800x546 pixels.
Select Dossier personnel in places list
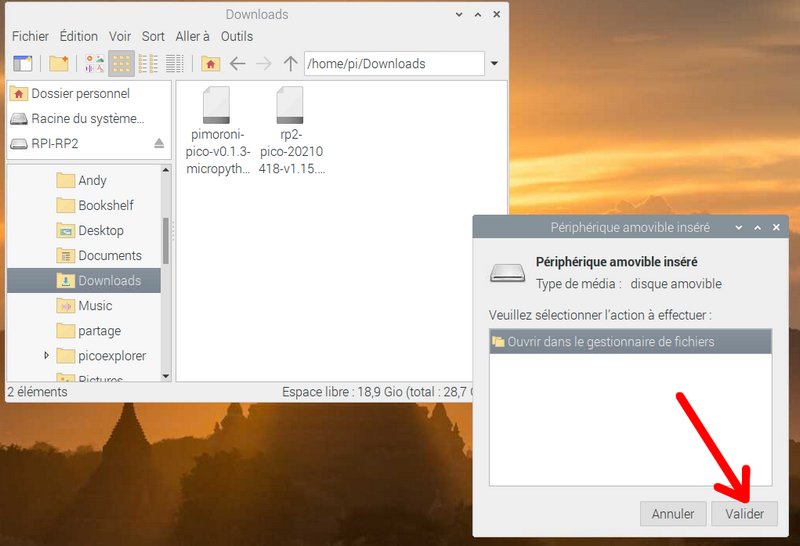click(89, 93)
